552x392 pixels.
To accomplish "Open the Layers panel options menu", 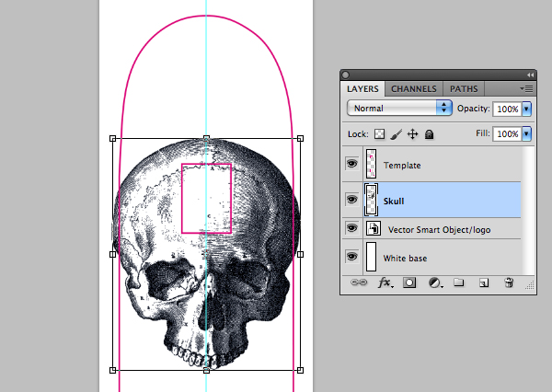I will pyautogui.click(x=526, y=88).
